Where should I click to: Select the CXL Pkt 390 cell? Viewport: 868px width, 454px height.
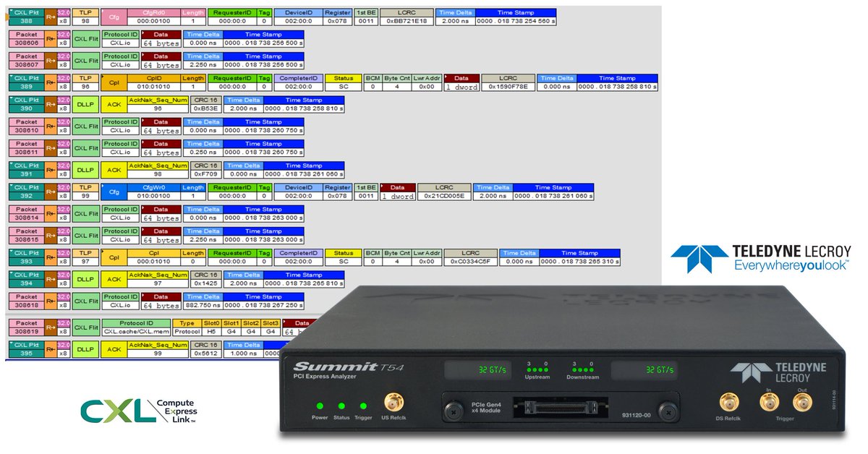click(x=26, y=105)
